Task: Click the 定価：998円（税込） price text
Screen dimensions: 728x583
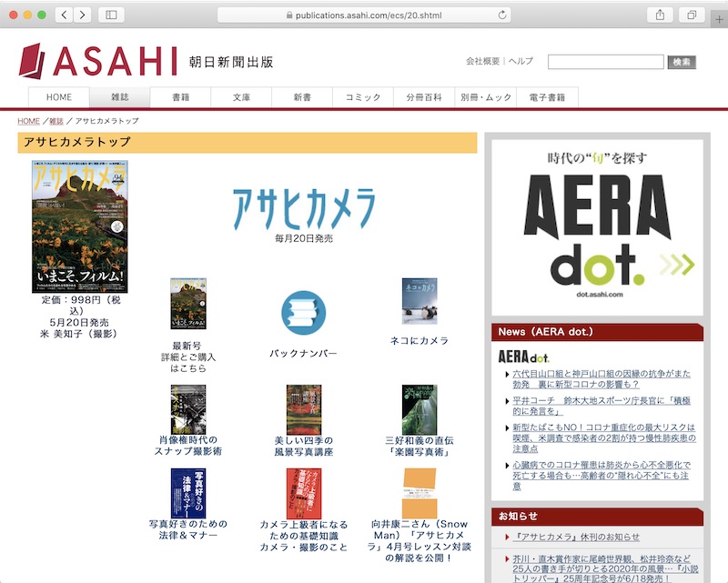Action: pos(80,305)
